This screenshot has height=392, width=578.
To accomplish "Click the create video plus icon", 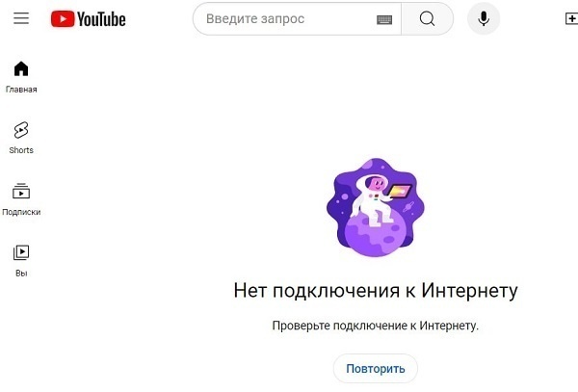I will coord(571,18).
